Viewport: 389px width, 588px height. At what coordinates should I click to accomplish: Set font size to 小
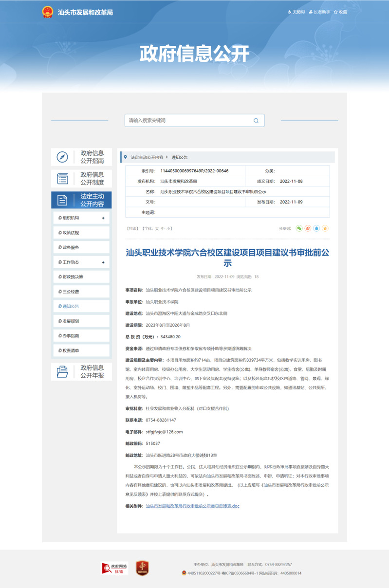[168, 228]
